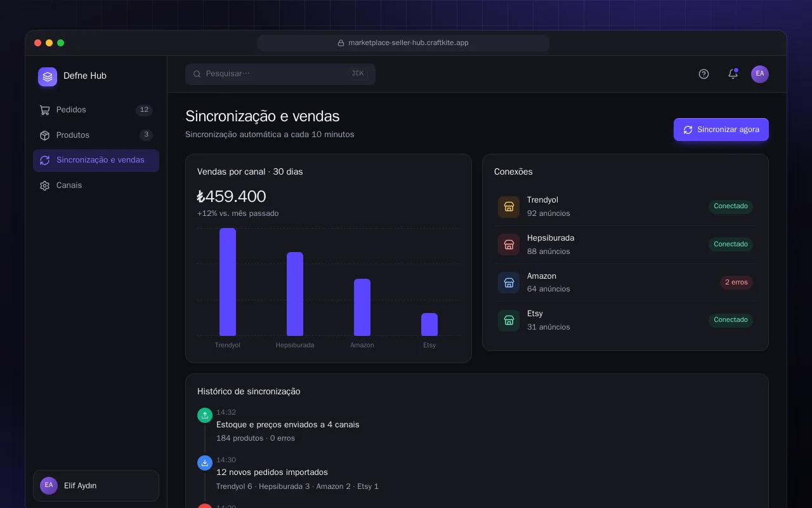Open the help question mark icon

[704, 74]
